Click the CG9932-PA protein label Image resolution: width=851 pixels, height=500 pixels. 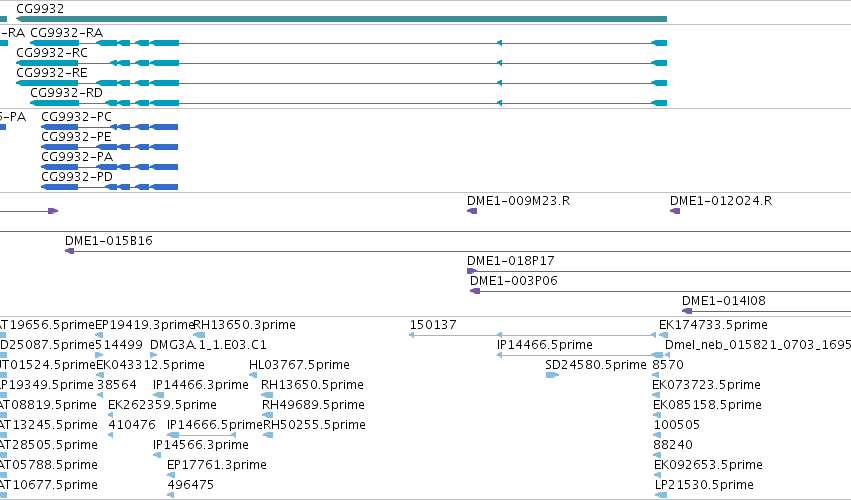coord(77,157)
